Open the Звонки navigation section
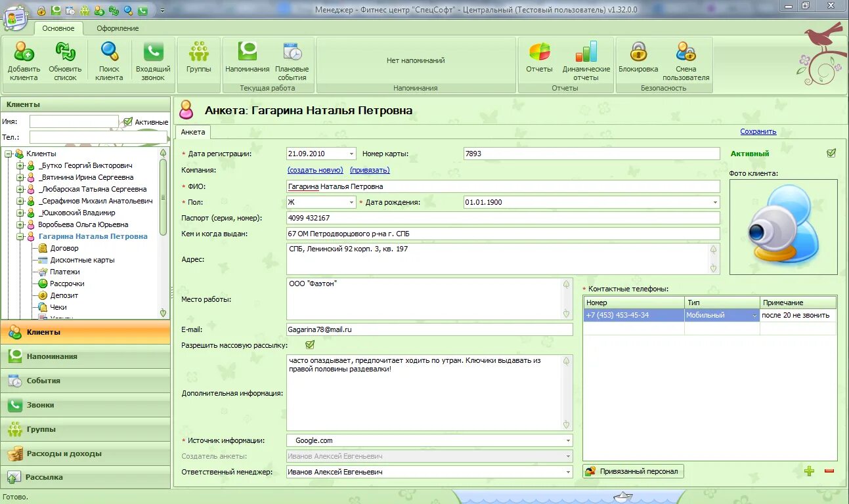 (x=85, y=405)
